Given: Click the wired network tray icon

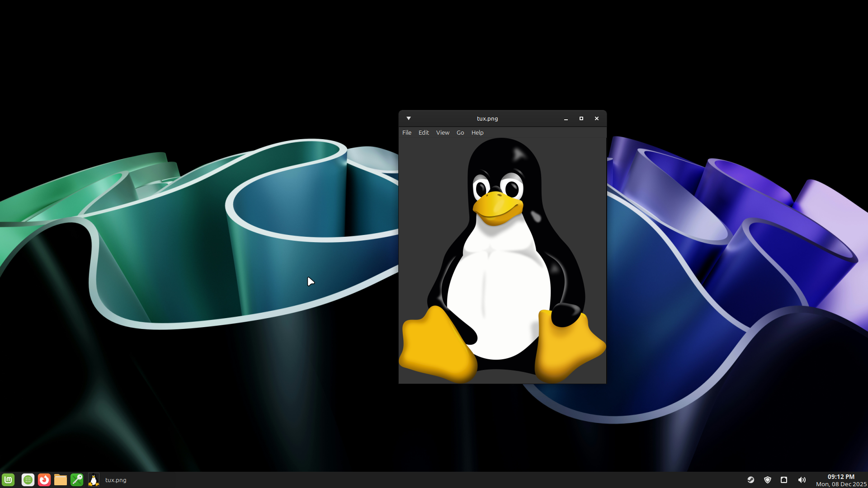Looking at the screenshot, I should [784, 480].
